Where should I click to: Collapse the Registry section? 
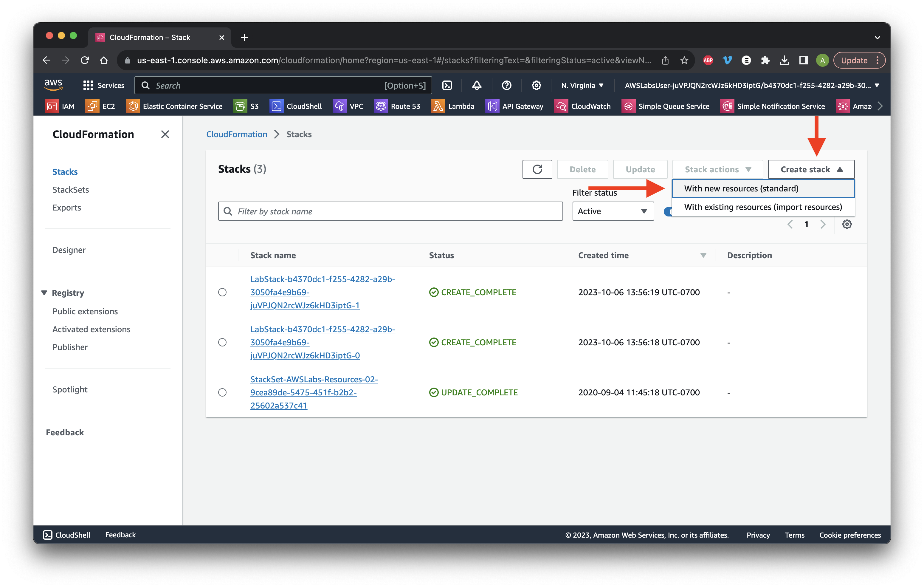44,293
